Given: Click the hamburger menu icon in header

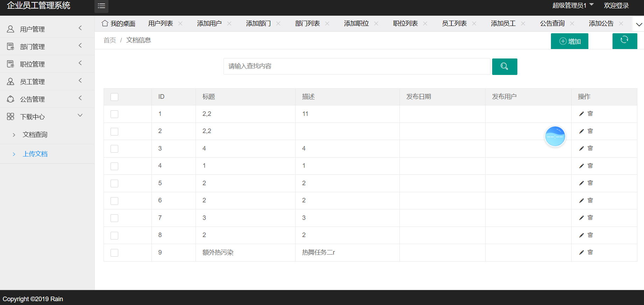Looking at the screenshot, I should 101,6.
